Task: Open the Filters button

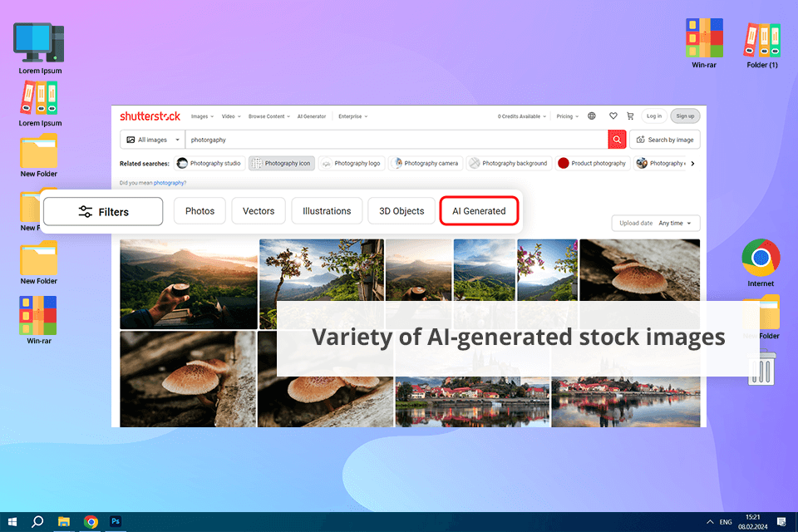Action: [x=103, y=211]
